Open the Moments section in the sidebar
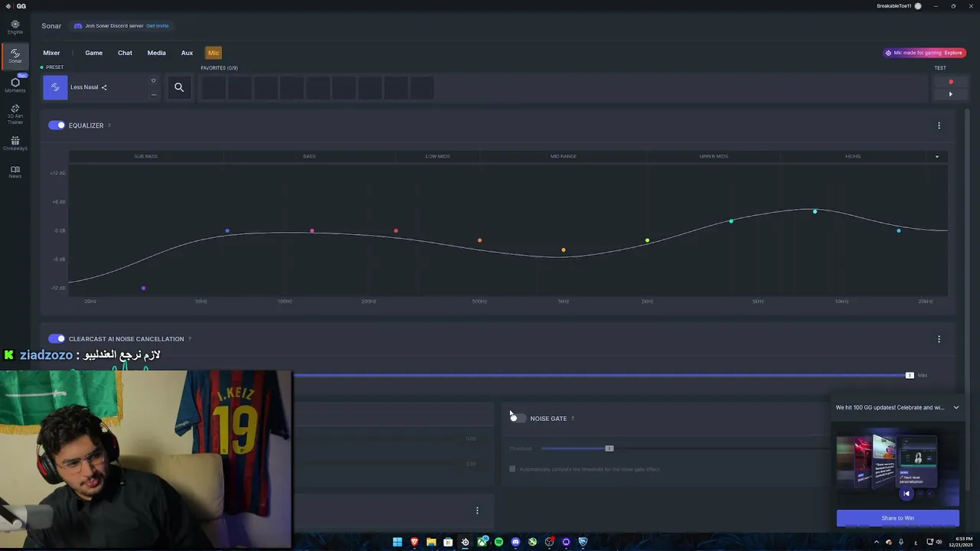The height and width of the screenshot is (551, 980). 15,85
